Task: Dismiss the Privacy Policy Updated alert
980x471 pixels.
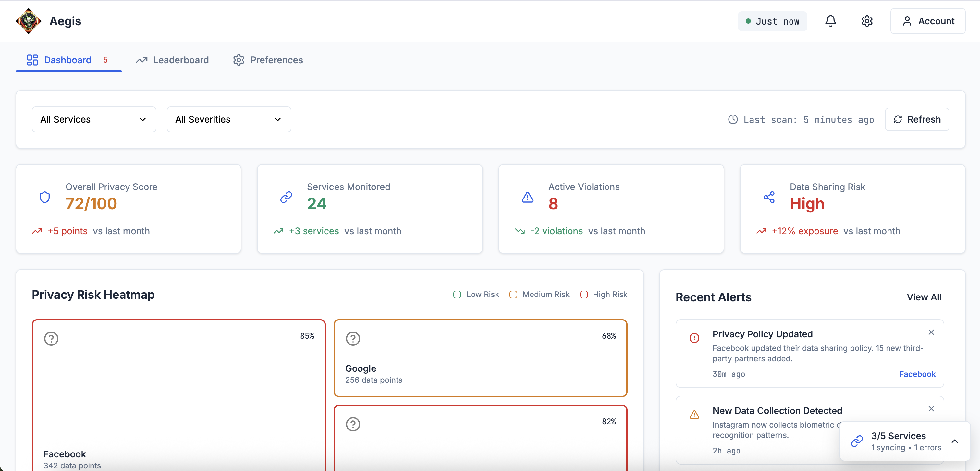Action: pos(931,332)
